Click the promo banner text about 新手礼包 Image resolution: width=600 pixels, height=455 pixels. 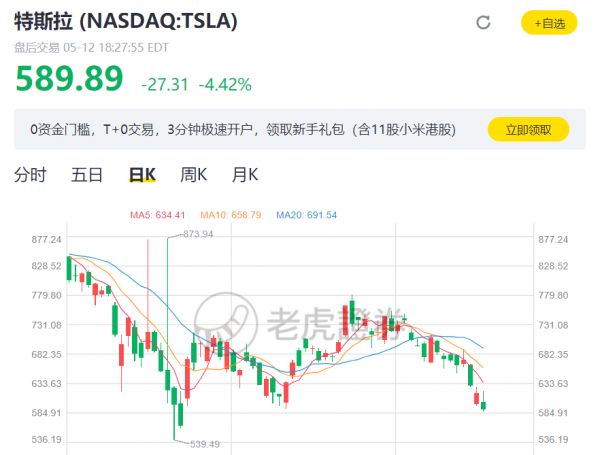pyautogui.click(x=242, y=129)
